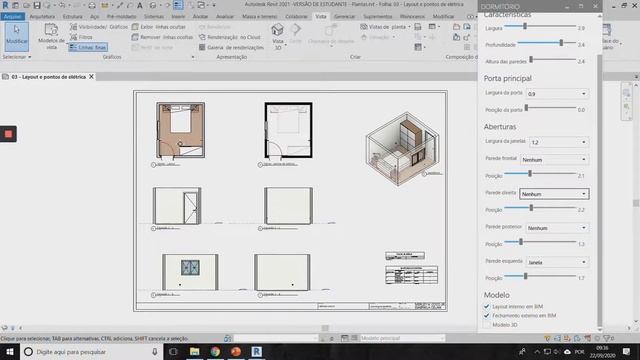Click the 3D isometric bedroom view
The width and height of the screenshot is (640, 360).
click(402, 149)
